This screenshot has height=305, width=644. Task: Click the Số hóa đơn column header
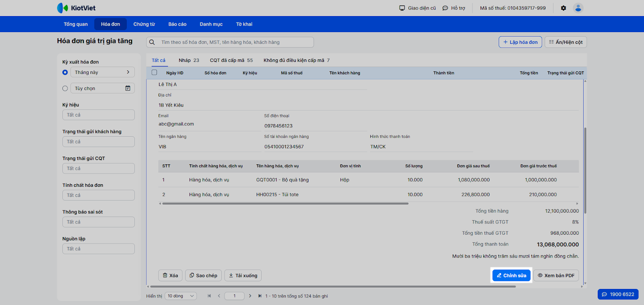[x=215, y=73]
